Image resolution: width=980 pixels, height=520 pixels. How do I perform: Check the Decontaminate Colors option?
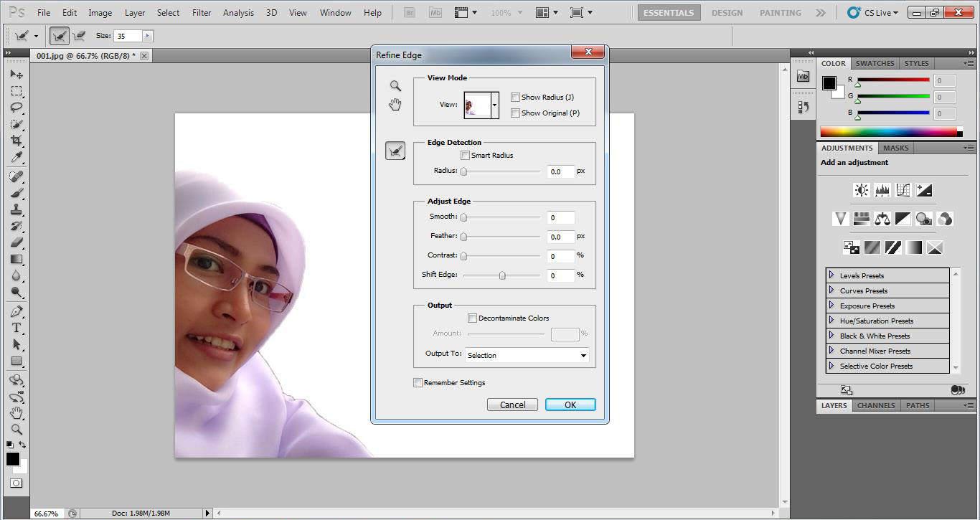coord(472,318)
